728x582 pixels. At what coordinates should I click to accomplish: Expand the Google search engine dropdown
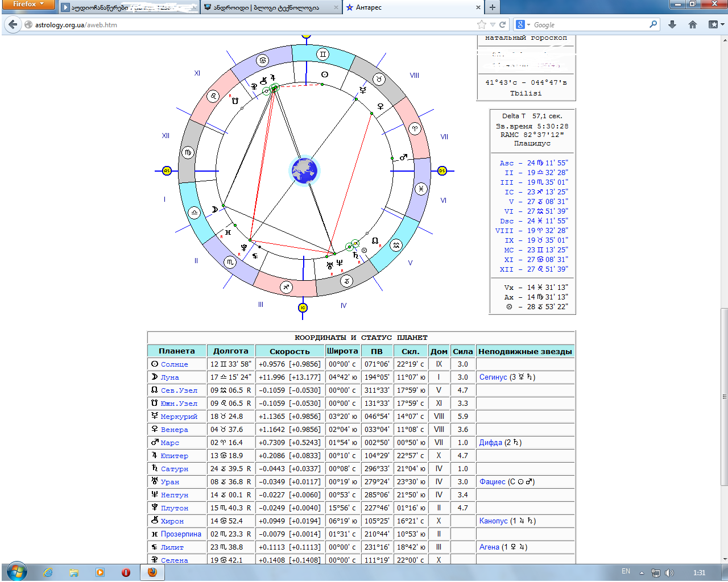click(x=523, y=24)
